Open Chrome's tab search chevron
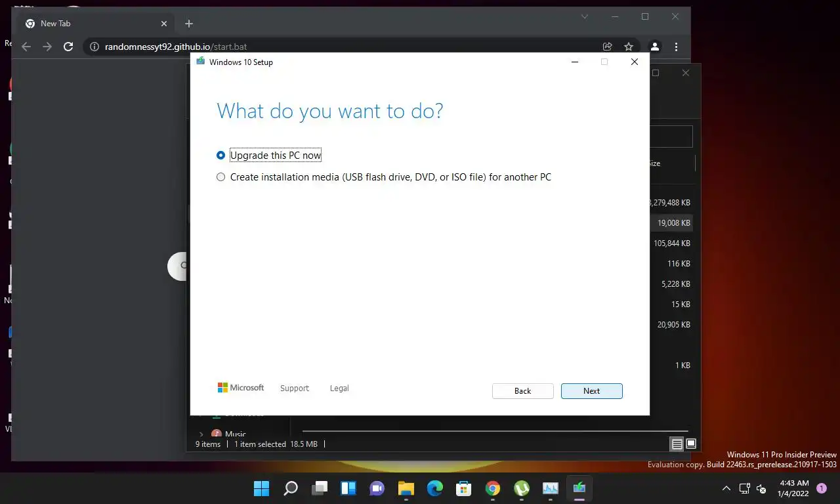This screenshot has width=840, height=504. coord(585,16)
